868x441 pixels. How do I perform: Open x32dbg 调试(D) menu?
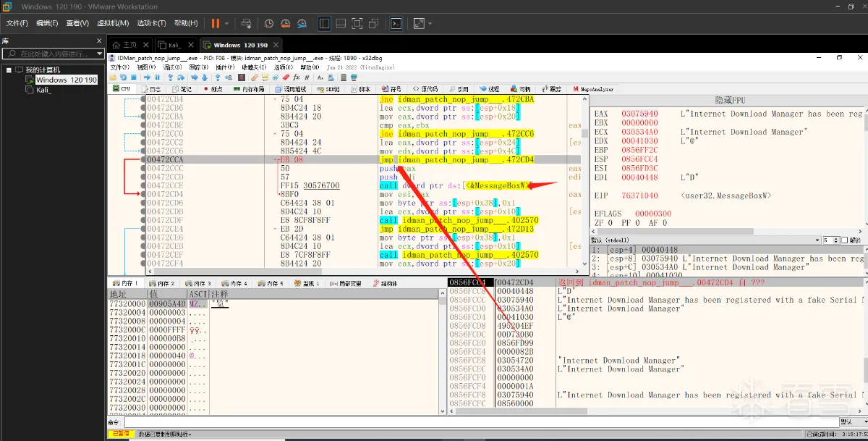(x=174, y=67)
